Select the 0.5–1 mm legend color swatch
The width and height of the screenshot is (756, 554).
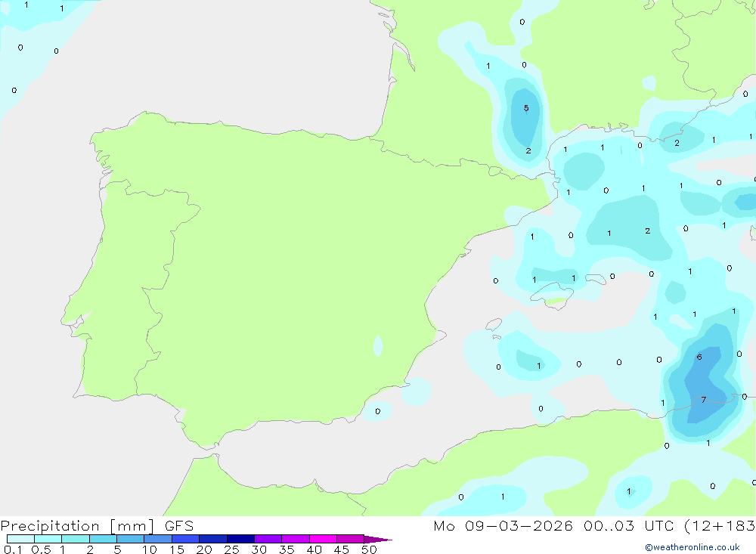pos(48,539)
